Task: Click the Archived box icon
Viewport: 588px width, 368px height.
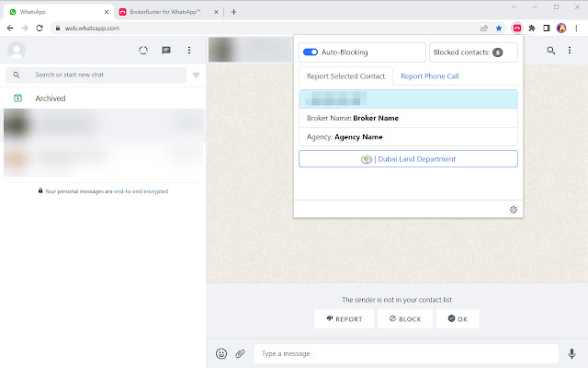Action: pos(17,98)
